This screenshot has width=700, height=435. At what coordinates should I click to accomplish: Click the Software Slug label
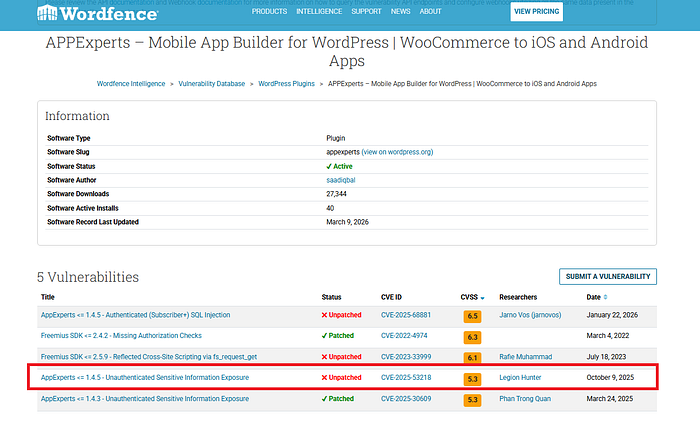click(68, 152)
